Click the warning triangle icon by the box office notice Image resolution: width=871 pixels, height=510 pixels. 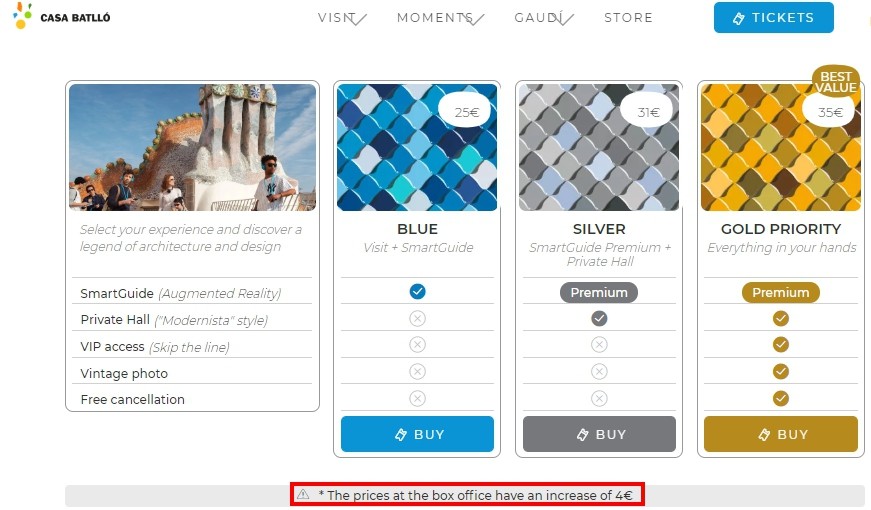click(303, 494)
